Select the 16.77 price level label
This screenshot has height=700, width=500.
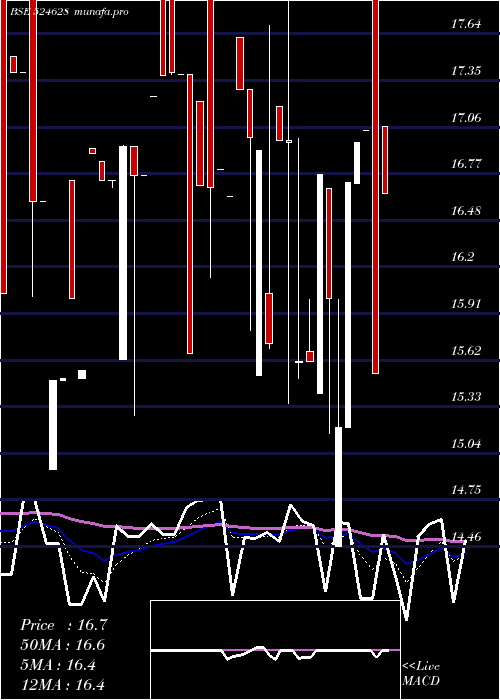pyautogui.click(x=466, y=163)
